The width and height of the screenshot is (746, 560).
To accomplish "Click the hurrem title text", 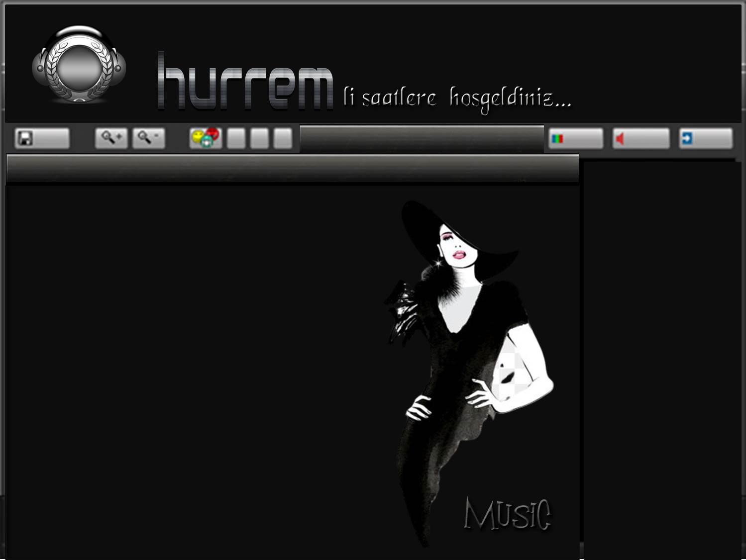I will [245, 82].
